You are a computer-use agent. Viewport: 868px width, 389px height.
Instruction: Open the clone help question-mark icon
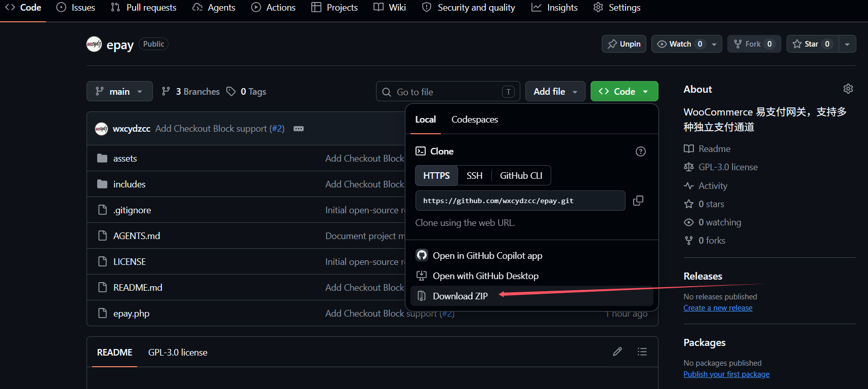point(641,151)
